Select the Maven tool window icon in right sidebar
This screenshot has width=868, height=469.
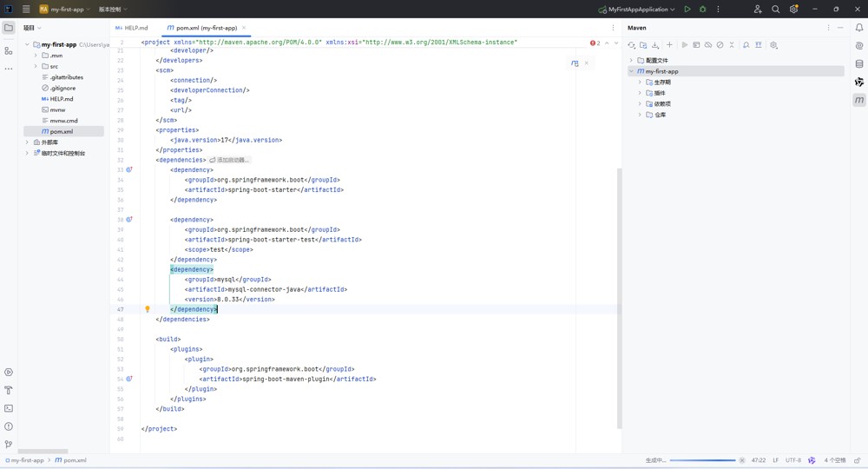(859, 100)
